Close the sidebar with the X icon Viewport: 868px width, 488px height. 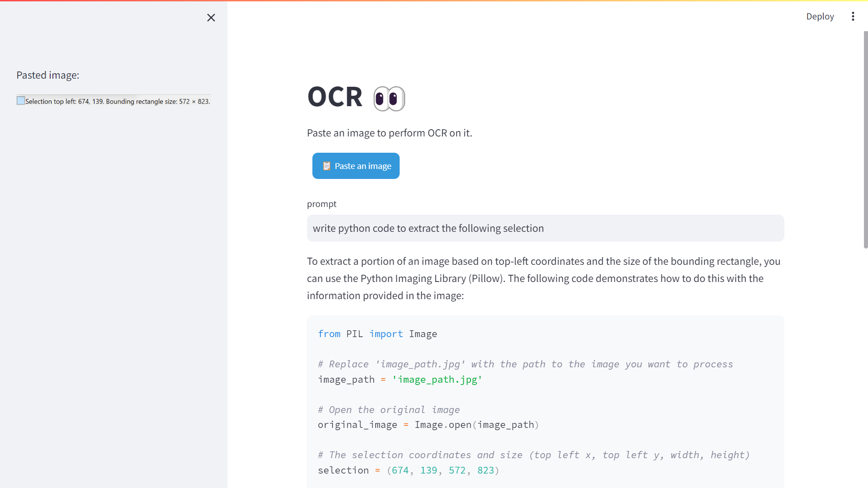pos(211,18)
